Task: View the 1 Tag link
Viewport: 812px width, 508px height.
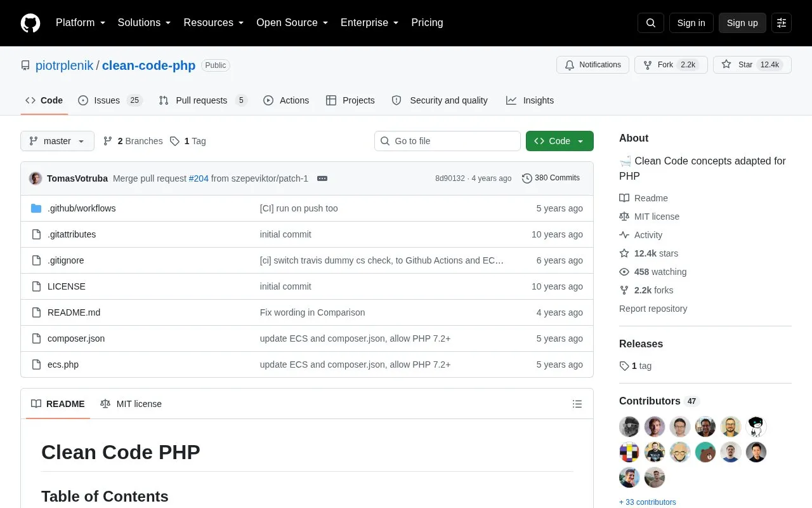Action: 188,141
